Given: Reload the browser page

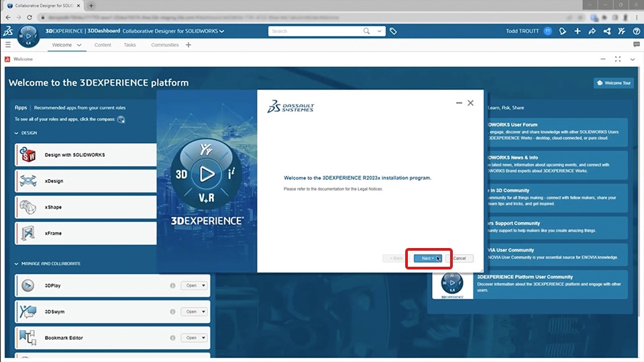Looking at the screenshot, I should (30, 17).
